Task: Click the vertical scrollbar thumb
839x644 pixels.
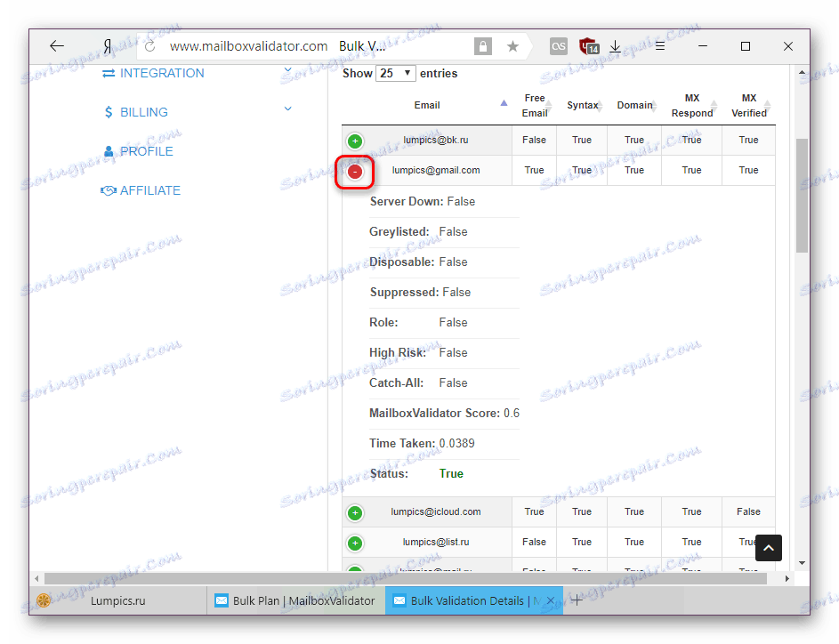Action: tap(802, 195)
